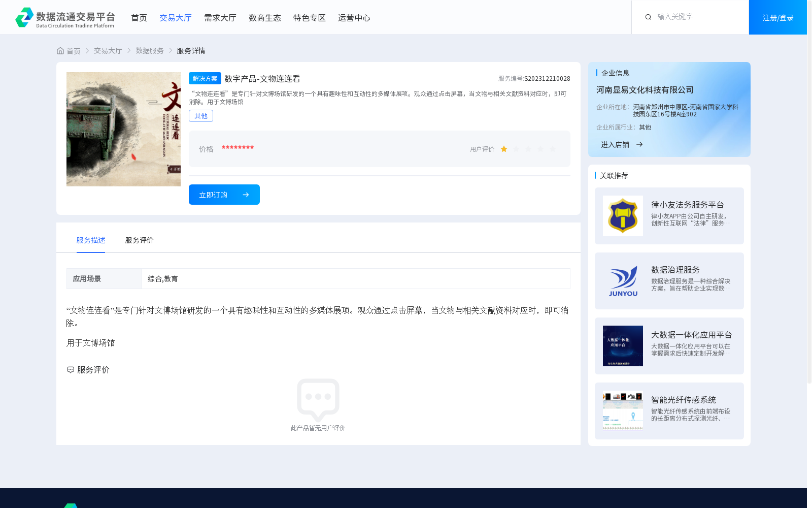
Task: Open 运营中心 in the top navigation
Action: point(354,18)
